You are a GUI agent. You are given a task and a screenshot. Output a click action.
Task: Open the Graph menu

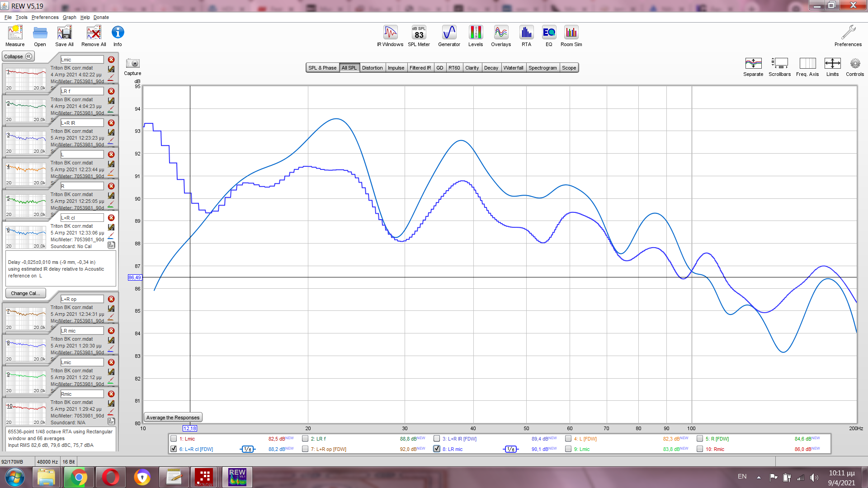(x=69, y=17)
